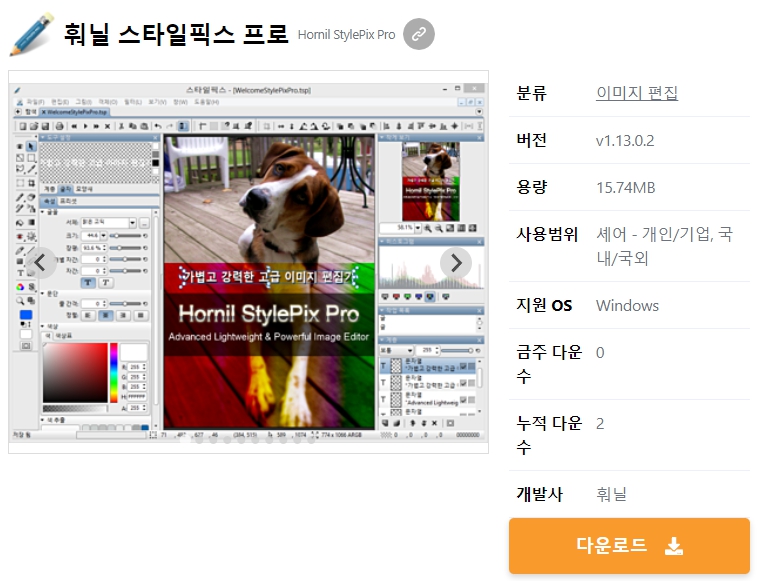Image resolution: width=758 pixels, height=581 pixels.
Task: Open the 보통 blend mode dropdown in layers
Action: pos(396,350)
